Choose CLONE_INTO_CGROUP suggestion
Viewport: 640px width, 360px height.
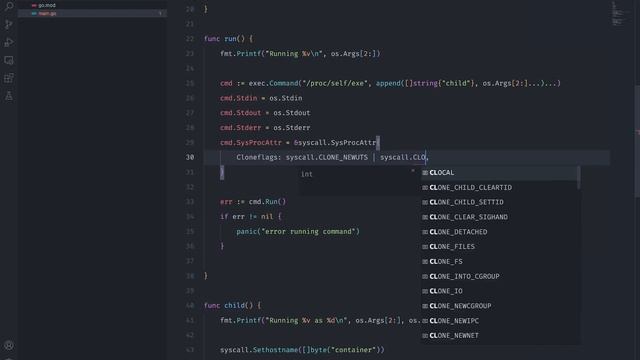[499, 276]
